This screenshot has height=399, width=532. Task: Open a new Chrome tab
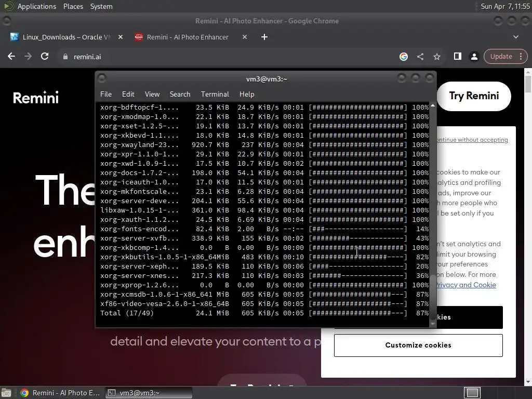pos(264,37)
